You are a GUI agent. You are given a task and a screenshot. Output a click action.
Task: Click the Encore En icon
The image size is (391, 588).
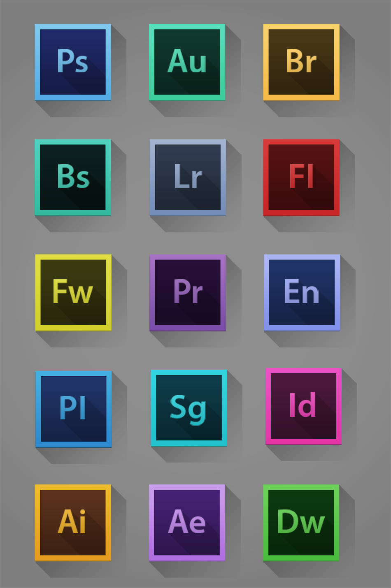click(x=302, y=292)
